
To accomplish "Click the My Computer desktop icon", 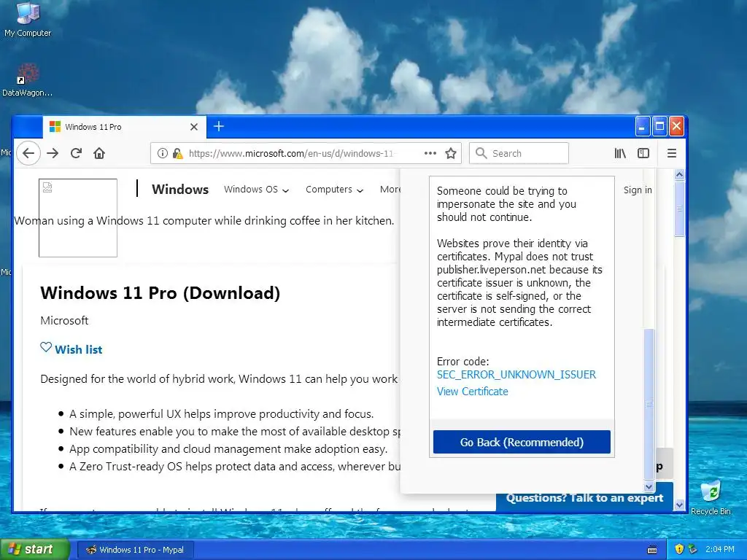I will tap(28, 20).
